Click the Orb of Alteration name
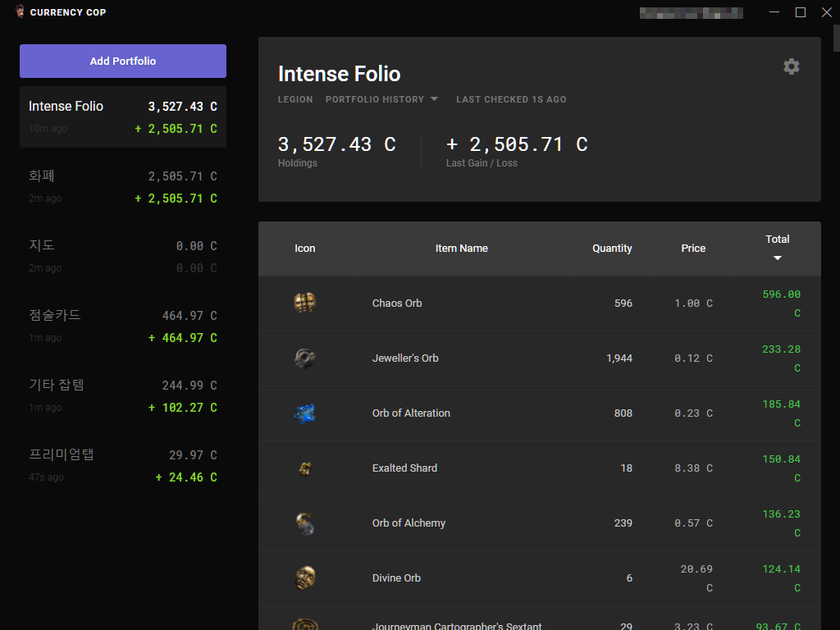Screen dimensions: 840x630 (x=411, y=413)
